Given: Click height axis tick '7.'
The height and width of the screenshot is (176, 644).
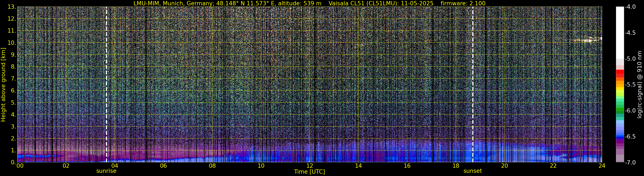Looking at the screenshot, I should click(13, 79).
